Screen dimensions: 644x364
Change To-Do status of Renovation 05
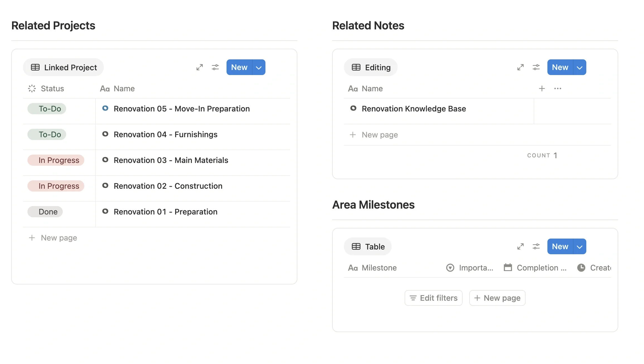[x=47, y=109]
